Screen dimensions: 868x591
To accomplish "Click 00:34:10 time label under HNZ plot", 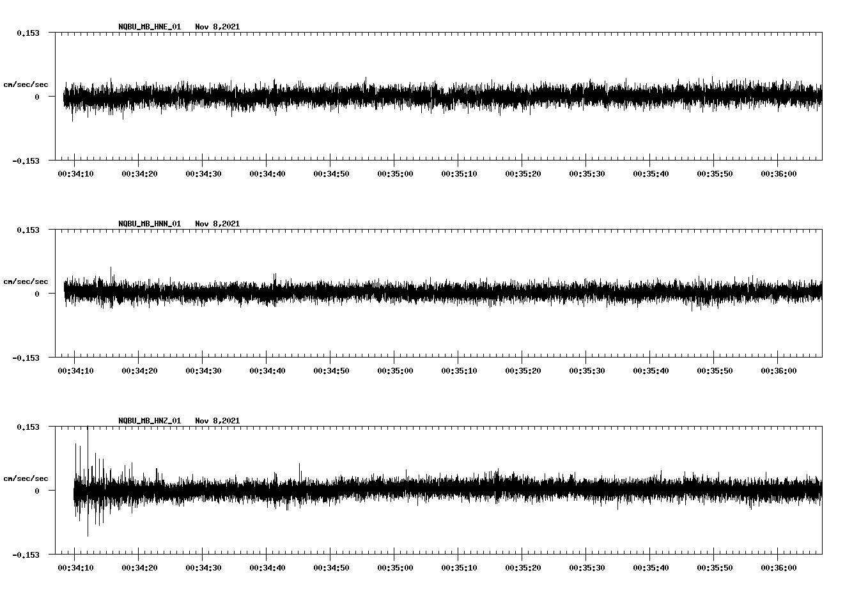I will click(75, 568).
